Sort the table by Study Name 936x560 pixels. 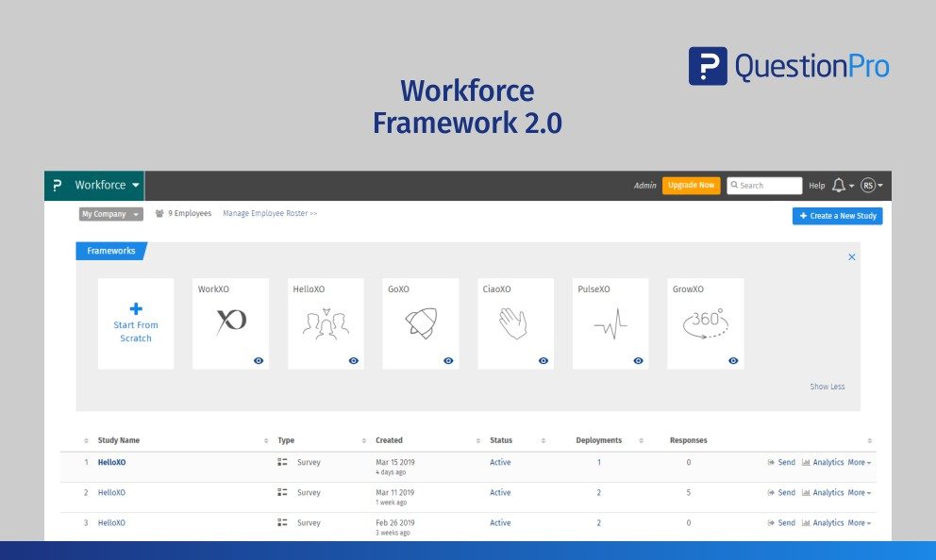point(119,440)
